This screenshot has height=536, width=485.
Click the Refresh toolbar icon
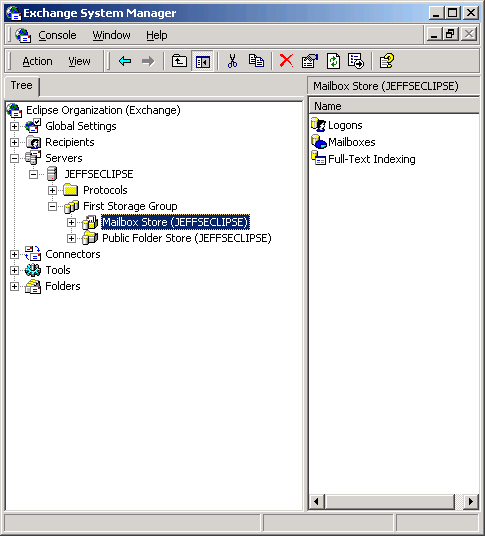[x=333, y=62]
